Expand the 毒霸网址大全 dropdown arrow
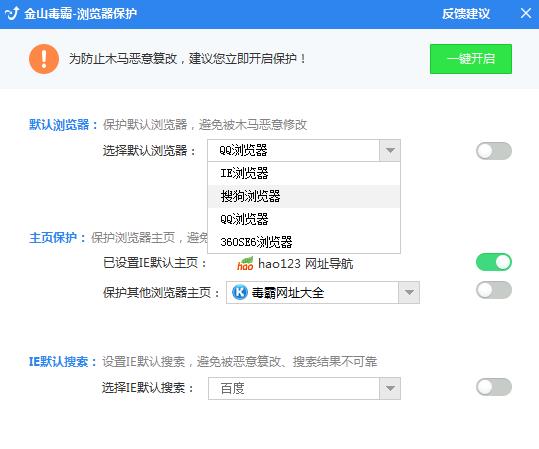 [x=409, y=293]
